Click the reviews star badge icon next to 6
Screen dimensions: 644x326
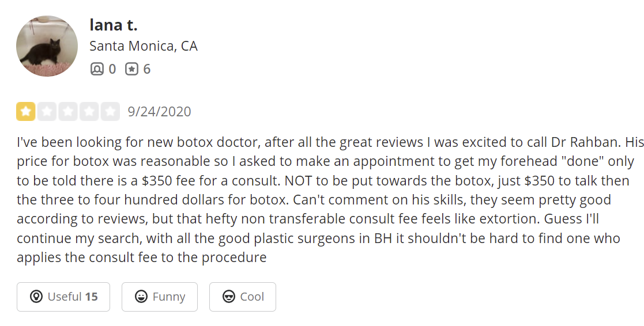point(131,69)
